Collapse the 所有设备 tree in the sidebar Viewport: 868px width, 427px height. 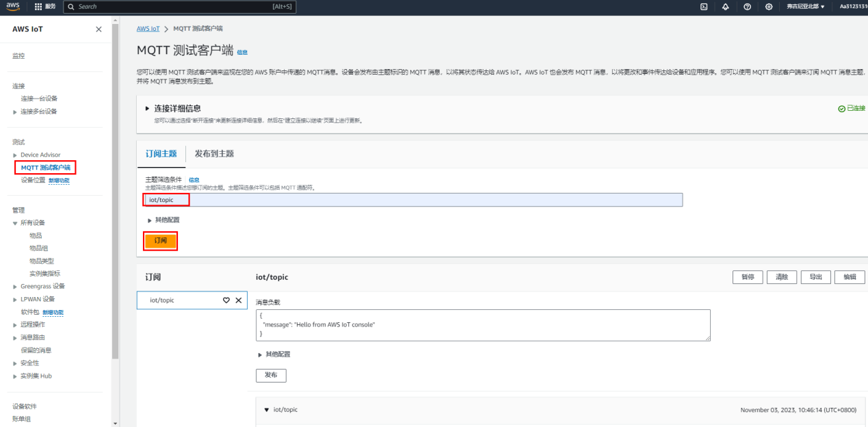point(15,223)
